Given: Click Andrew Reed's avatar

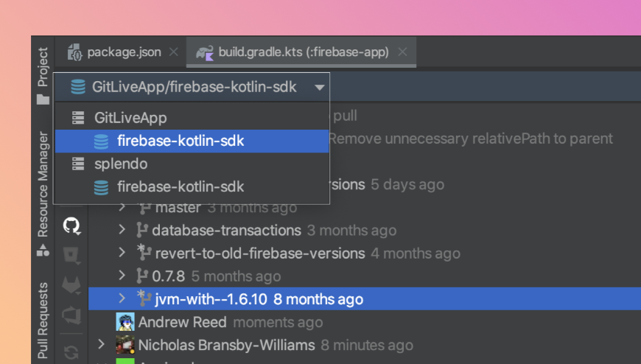Looking at the screenshot, I should [126, 322].
